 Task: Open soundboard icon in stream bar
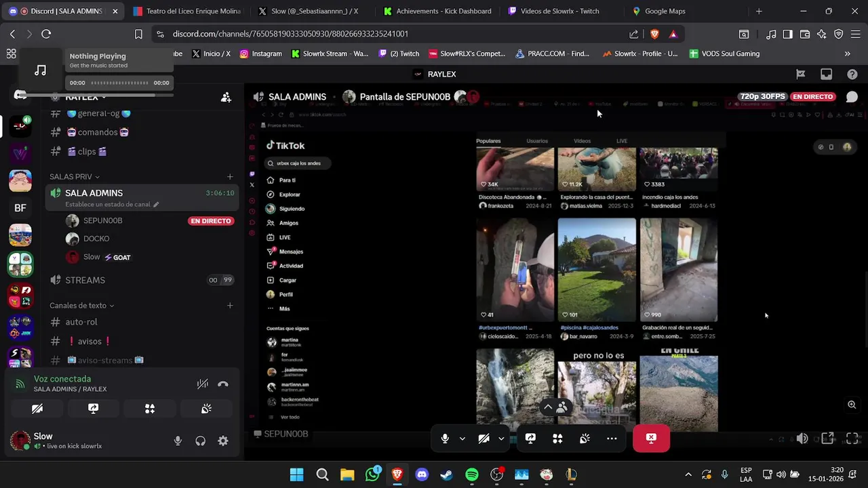[585, 439]
